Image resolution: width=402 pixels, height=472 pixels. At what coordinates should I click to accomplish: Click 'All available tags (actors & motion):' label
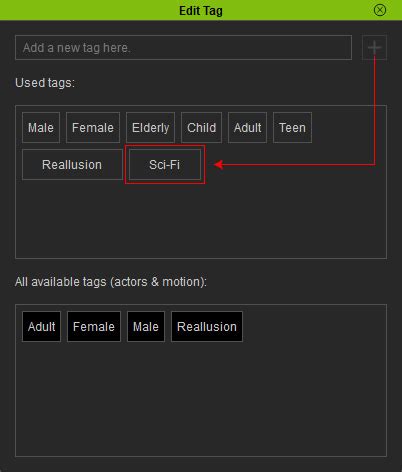click(111, 282)
